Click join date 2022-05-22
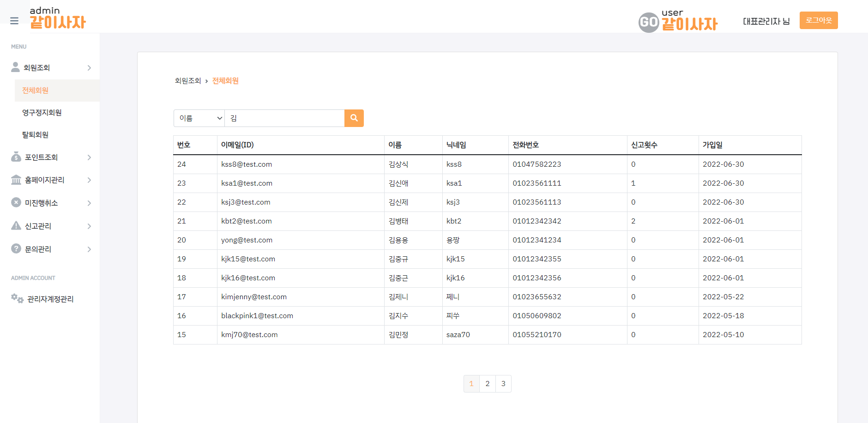Image resolution: width=868 pixels, height=423 pixels. tap(723, 297)
